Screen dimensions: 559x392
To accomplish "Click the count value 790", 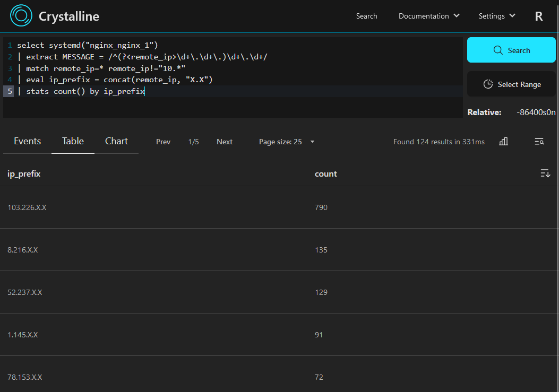I will [x=321, y=207].
